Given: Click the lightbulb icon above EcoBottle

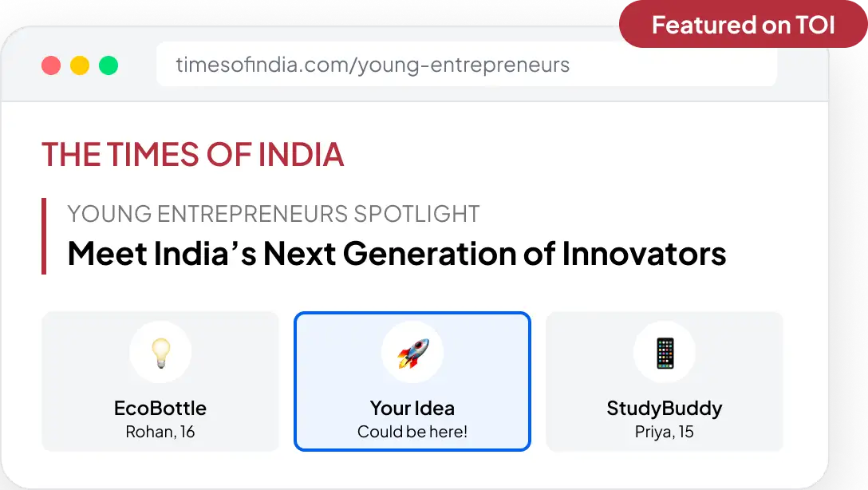Looking at the screenshot, I should tap(160, 353).
